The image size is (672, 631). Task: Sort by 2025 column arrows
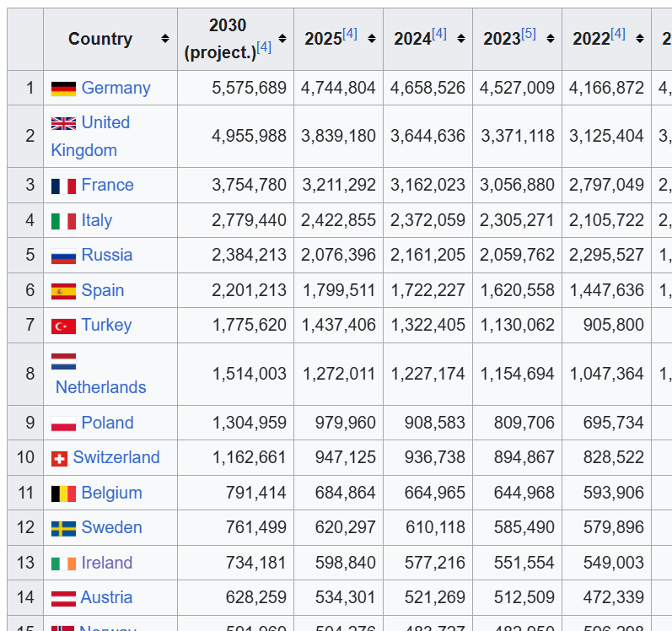[372, 39]
